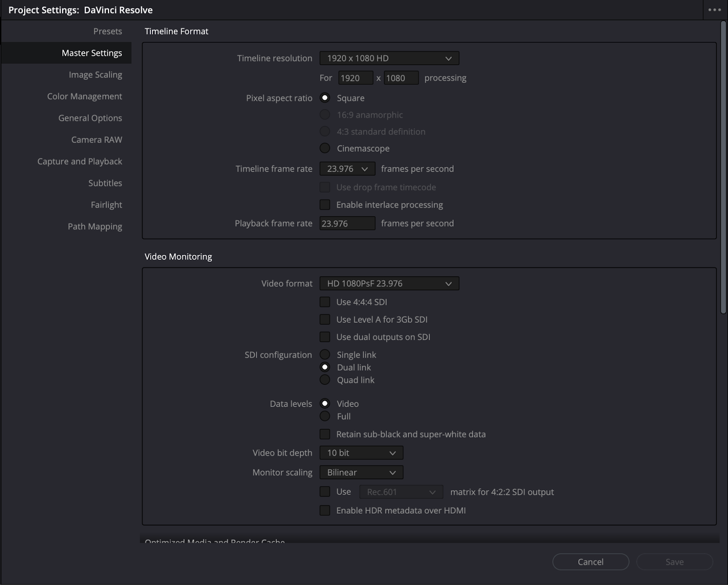Open the Timeline resolution dropdown
This screenshot has width=728, height=585.
pyautogui.click(x=389, y=58)
